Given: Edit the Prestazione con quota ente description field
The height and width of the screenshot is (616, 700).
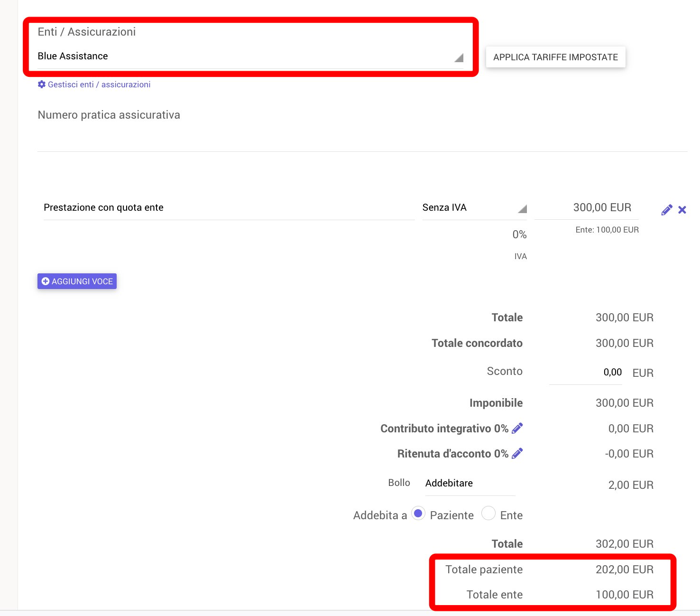Looking at the screenshot, I should pos(229,208).
